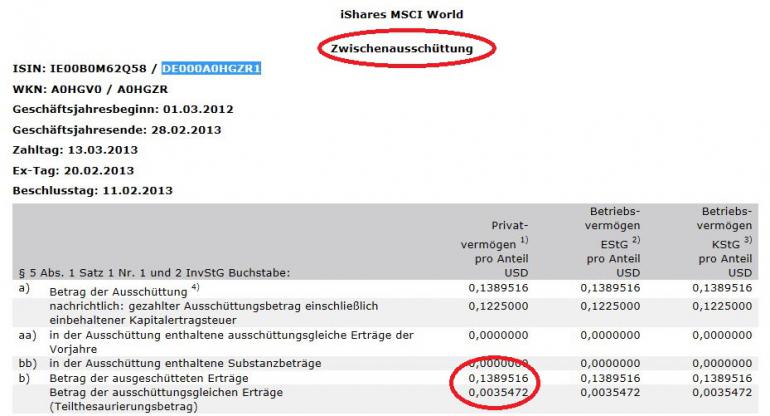Click EStG column value 0,1225000
Viewport: 770px width, 416px height.
point(610,306)
